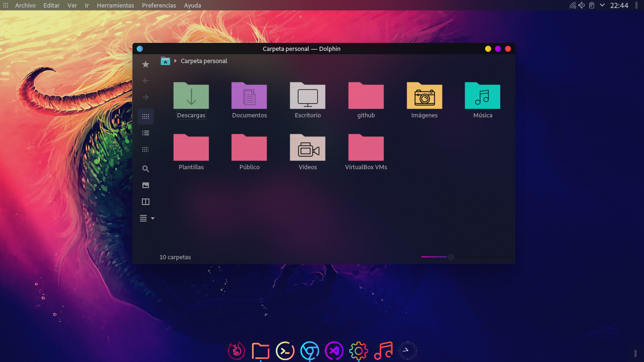This screenshot has width=644, height=362.
Task: Minimize Dolphin with the yellow button
Action: coord(488,49)
